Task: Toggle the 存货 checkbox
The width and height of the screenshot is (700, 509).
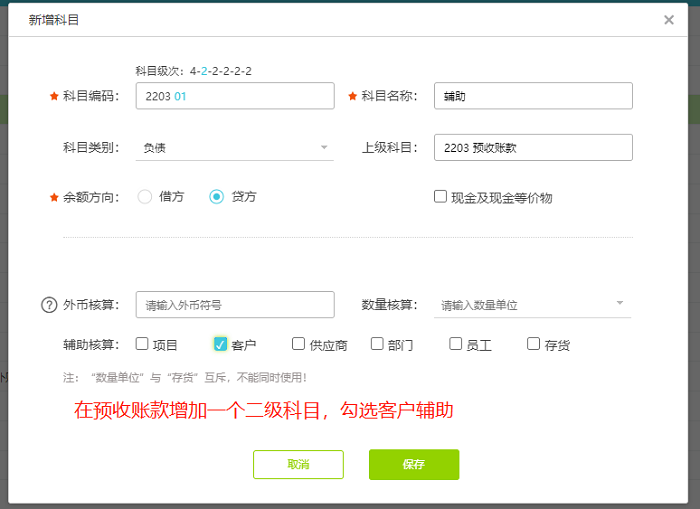Action: click(534, 344)
